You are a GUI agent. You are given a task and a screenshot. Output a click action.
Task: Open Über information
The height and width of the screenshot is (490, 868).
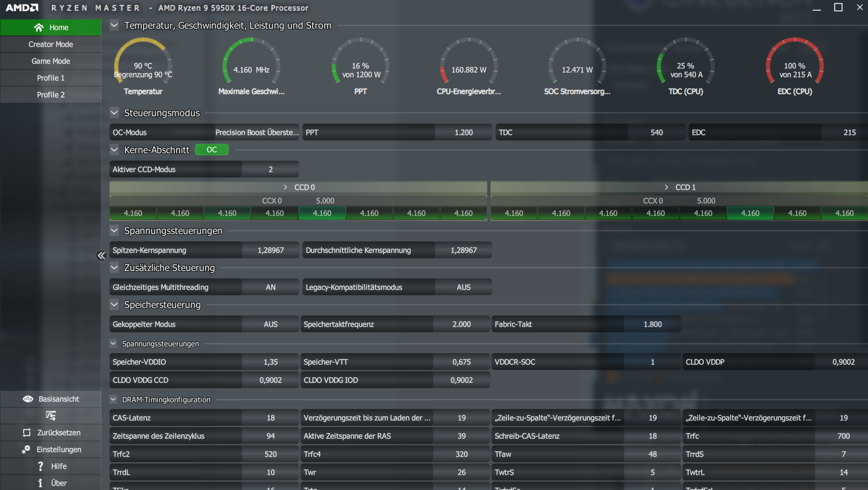point(51,483)
